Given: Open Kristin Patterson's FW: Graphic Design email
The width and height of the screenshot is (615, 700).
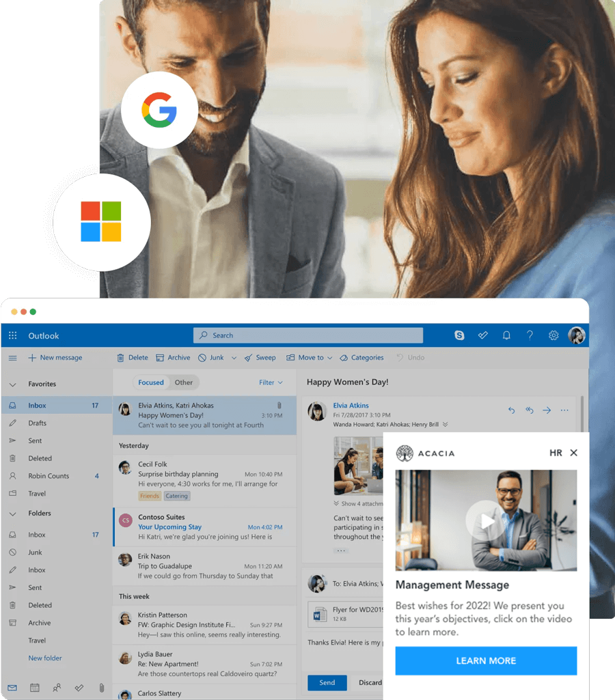Looking at the screenshot, I should [x=204, y=625].
